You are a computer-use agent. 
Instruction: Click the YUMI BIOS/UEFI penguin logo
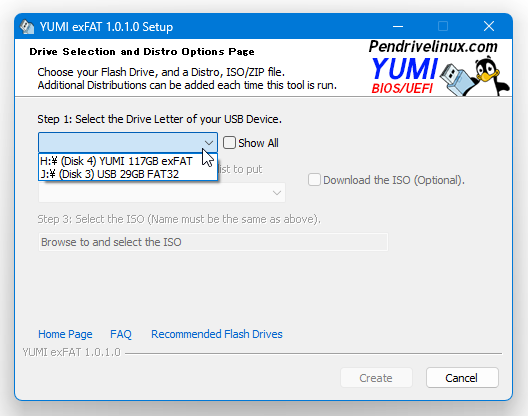tap(439, 68)
